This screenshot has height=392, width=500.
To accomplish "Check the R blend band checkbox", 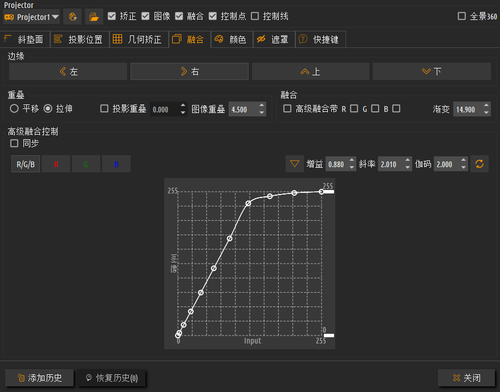I will pyautogui.click(x=354, y=109).
